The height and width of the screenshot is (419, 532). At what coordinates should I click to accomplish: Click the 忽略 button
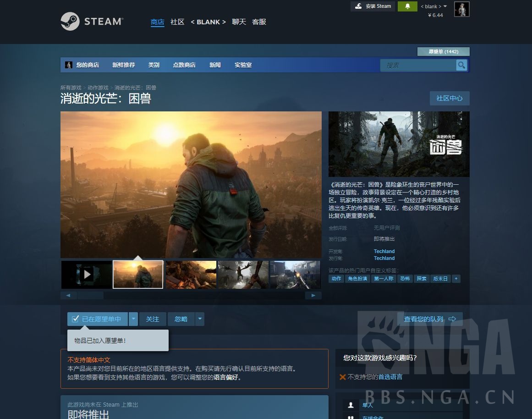[x=181, y=319]
